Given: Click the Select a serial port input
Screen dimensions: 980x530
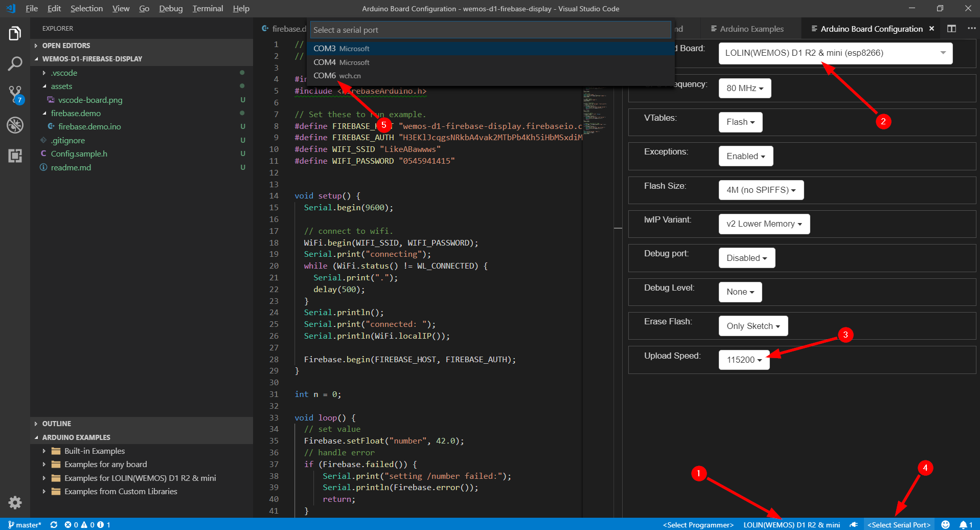Looking at the screenshot, I should click(x=490, y=30).
